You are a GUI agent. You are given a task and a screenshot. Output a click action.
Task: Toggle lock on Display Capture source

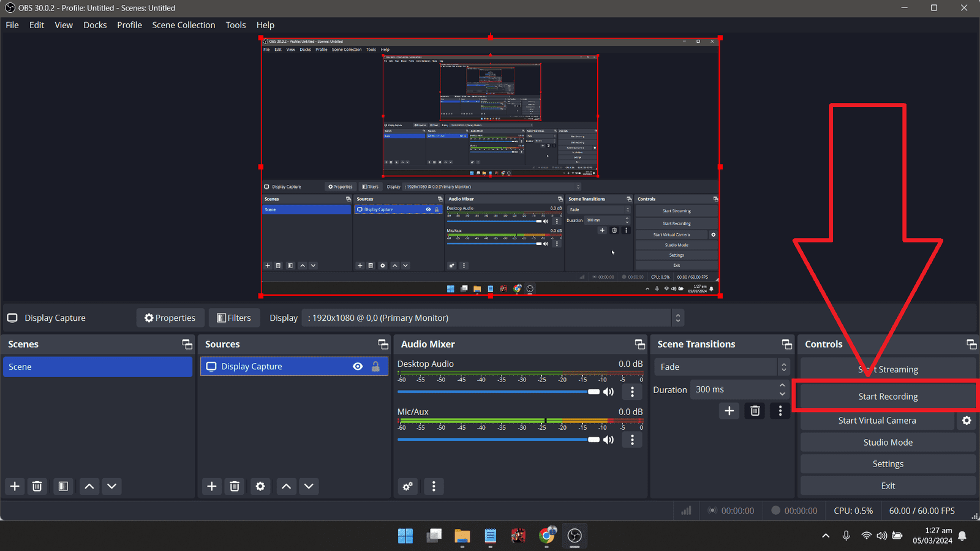click(x=375, y=367)
